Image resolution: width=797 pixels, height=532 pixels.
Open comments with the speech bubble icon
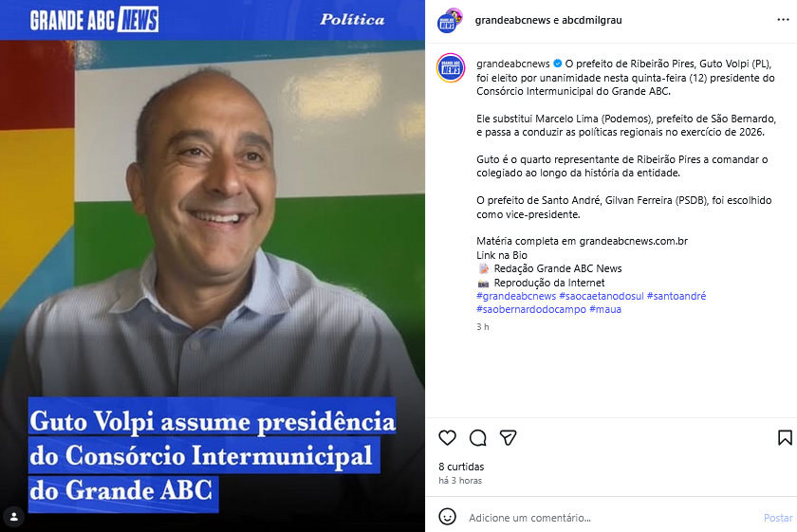(478, 437)
